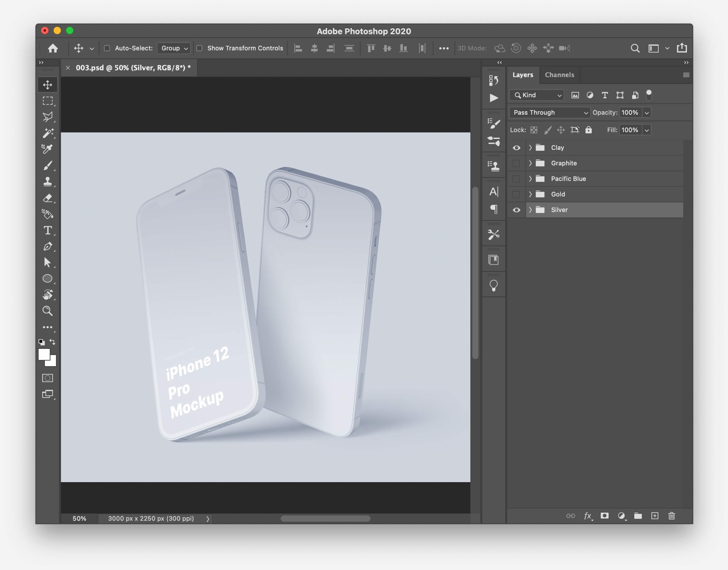Add a layer mask
Viewport: 728px width, 570px height.
point(605,516)
